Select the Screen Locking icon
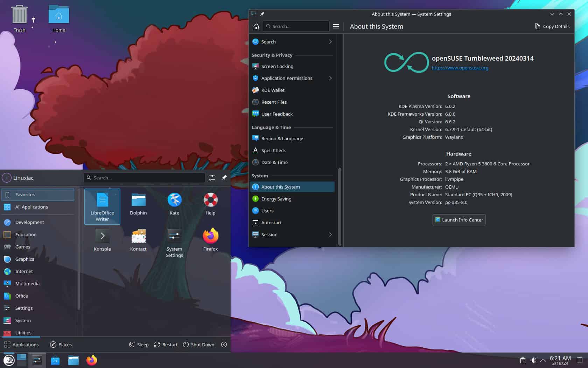588x368 pixels. (x=256, y=66)
